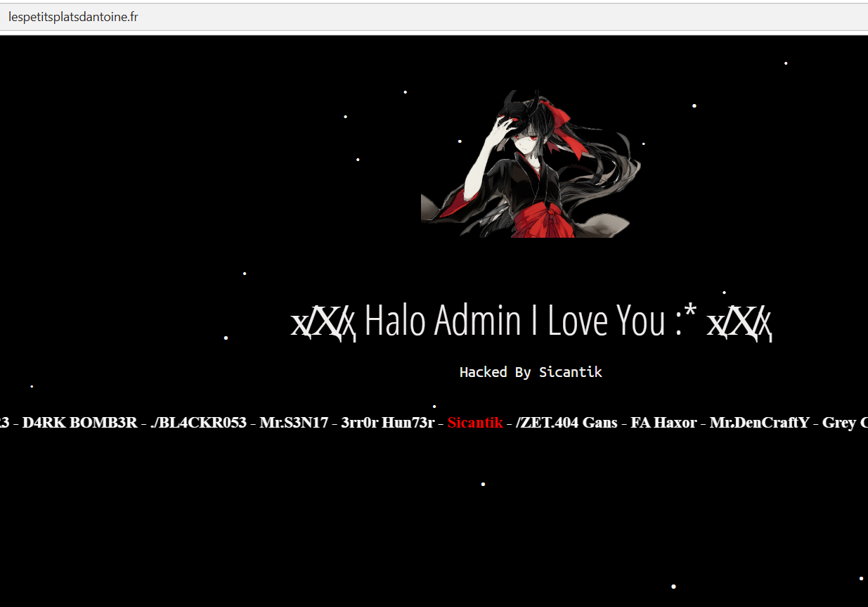
Task: Click '/ZET.404 Gans' in the scrolling list
Action: click(x=566, y=423)
